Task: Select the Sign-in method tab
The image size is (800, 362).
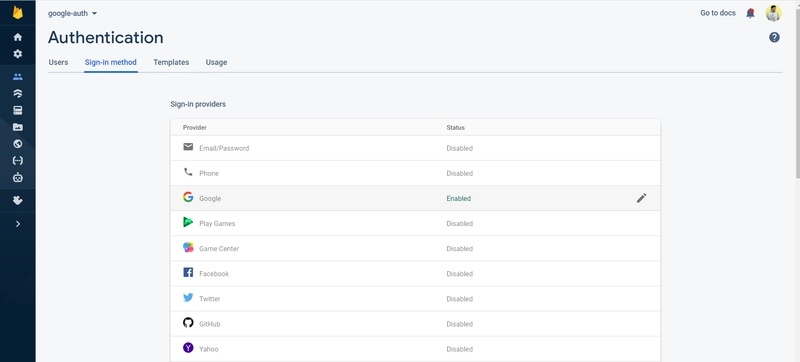Action: point(111,62)
